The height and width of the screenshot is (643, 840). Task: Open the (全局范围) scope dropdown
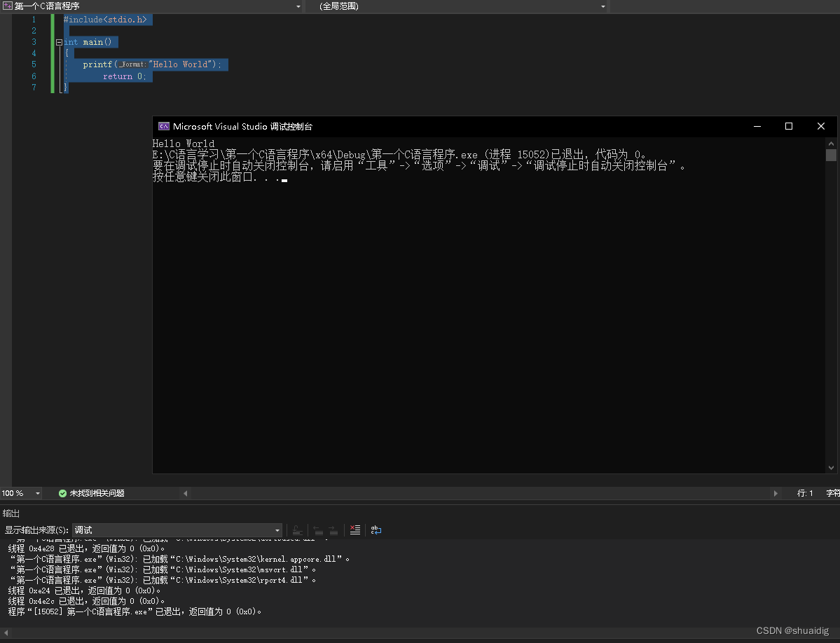click(x=603, y=6)
